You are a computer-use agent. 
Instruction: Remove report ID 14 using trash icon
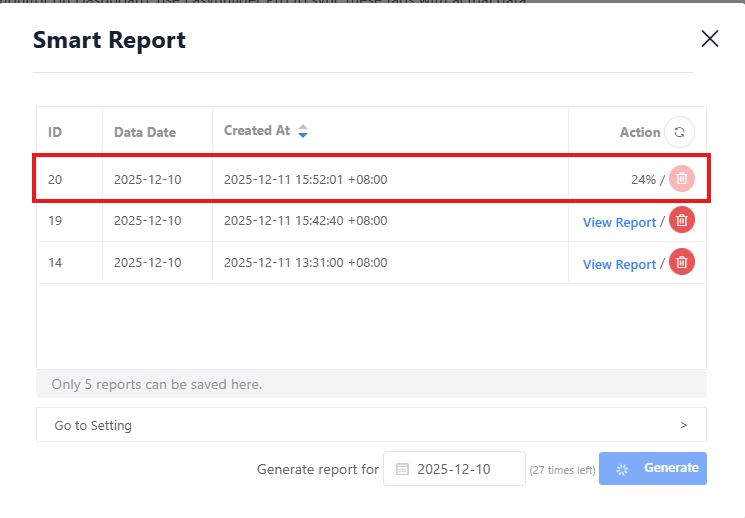[x=682, y=262]
